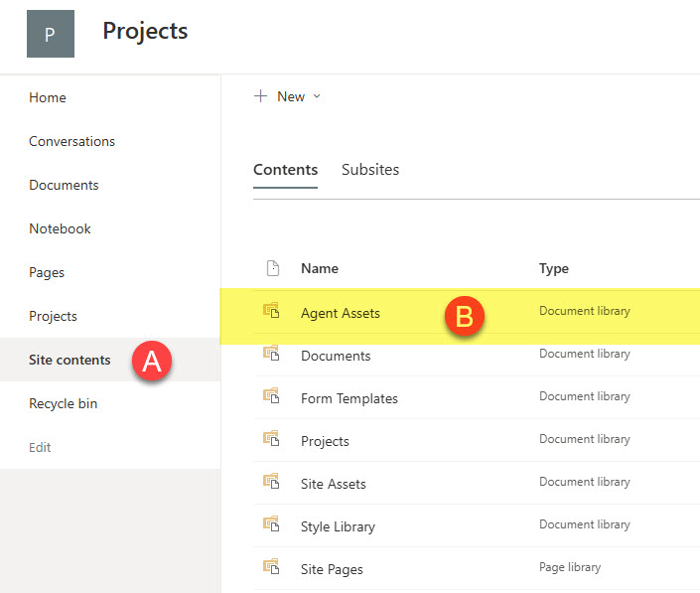
Task: Click the Site Pages library icon
Action: coord(271,566)
